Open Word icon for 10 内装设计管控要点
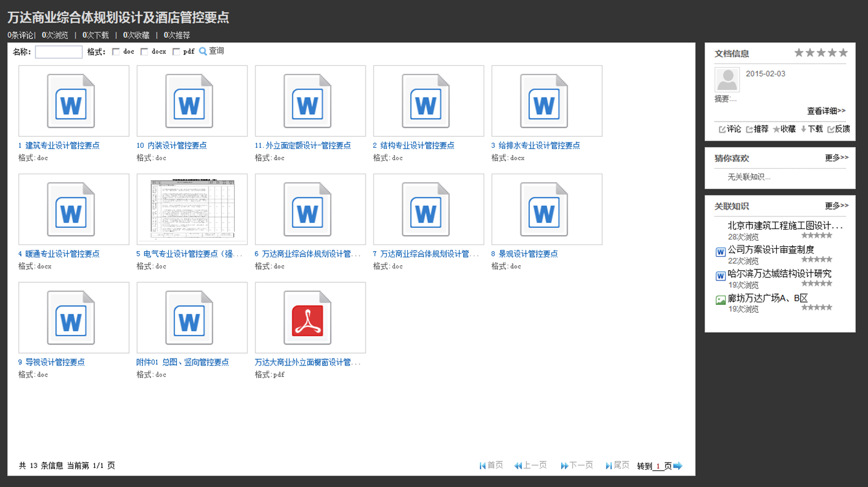Viewport: 868px width, 487px height. pyautogui.click(x=189, y=101)
